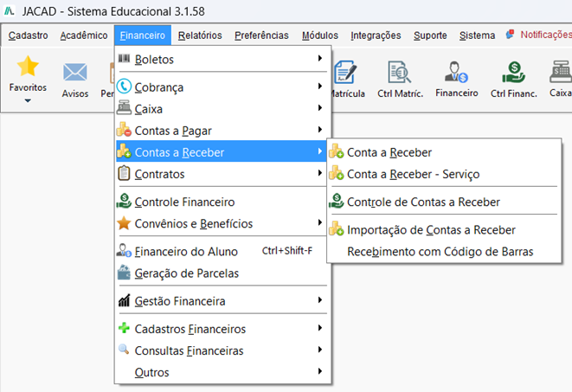Select Recebimento com Código de Barras
Image resolution: width=572 pixels, height=392 pixels.
[444, 252]
